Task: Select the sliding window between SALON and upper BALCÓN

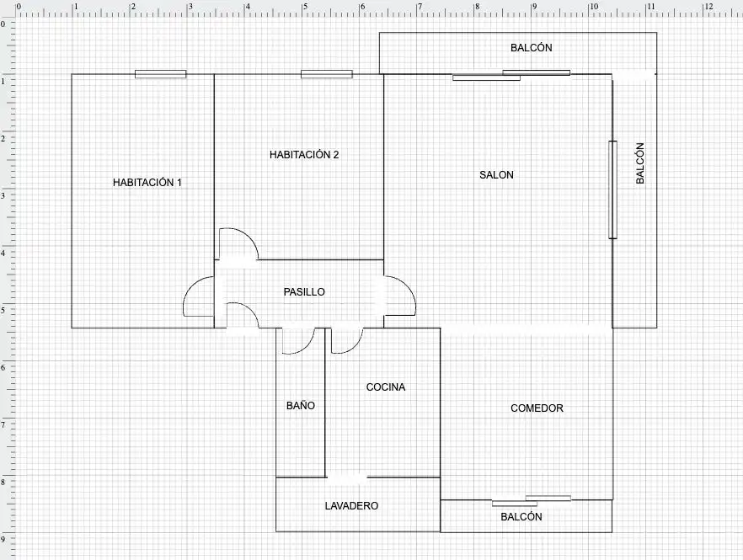Action: [x=511, y=75]
